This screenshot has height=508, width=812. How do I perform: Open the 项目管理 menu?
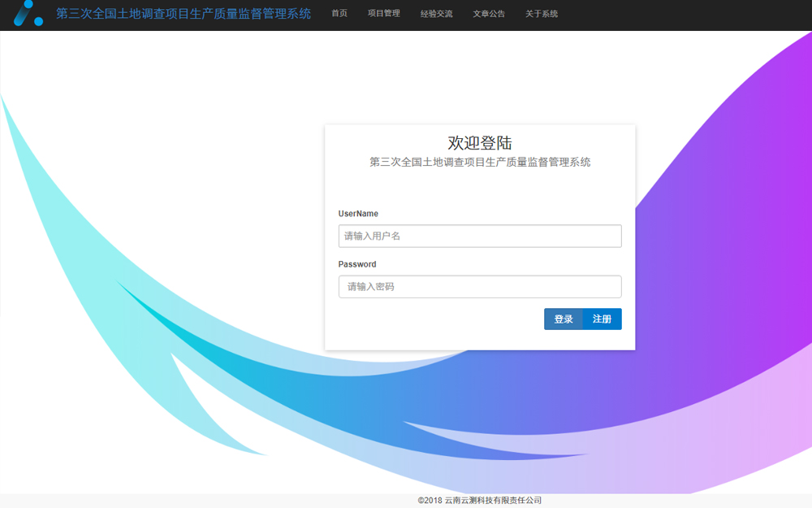[384, 14]
